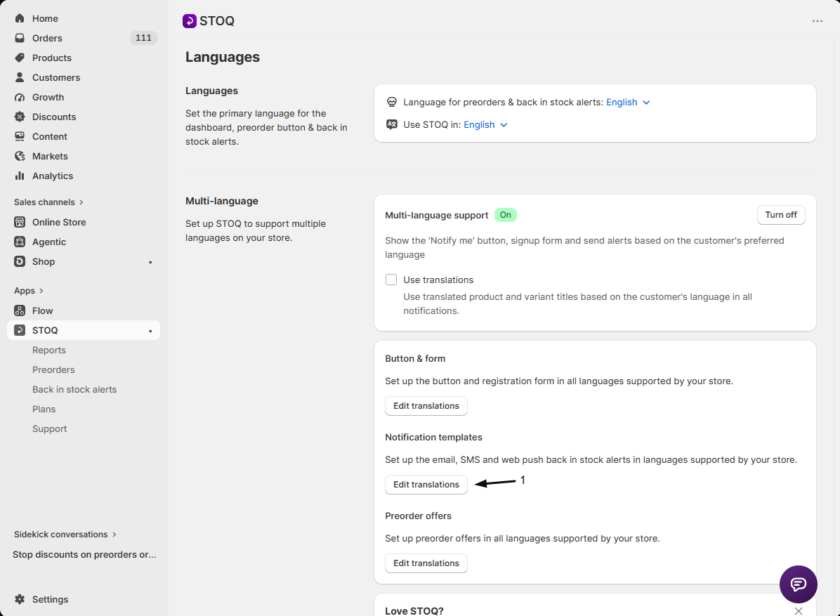This screenshot has width=840, height=616.
Task: Click the Discounts badge icon
Action: tap(20, 117)
